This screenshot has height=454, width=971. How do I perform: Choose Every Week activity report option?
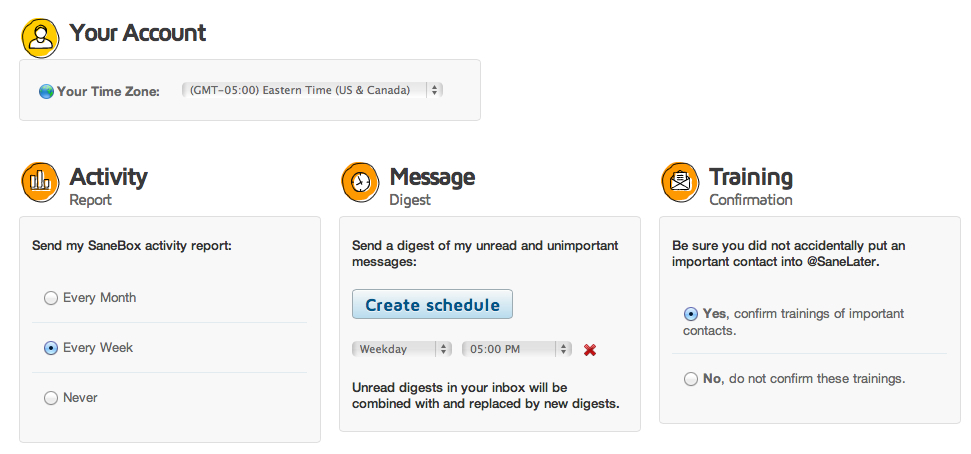[x=51, y=348]
